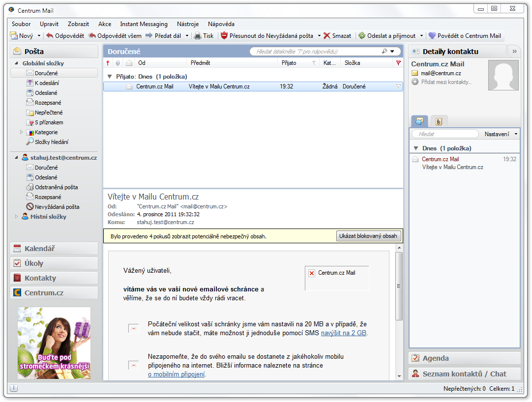Image resolution: width=532 pixels, height=402 pixels.
Task: Open the Instant Messaging menu
Action: (x=144, y=24)
